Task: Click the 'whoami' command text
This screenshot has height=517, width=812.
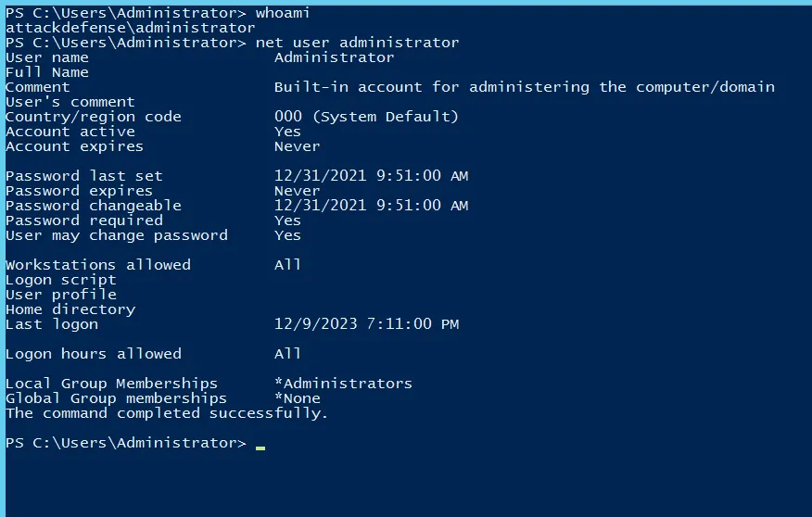Action: [283, 13]
